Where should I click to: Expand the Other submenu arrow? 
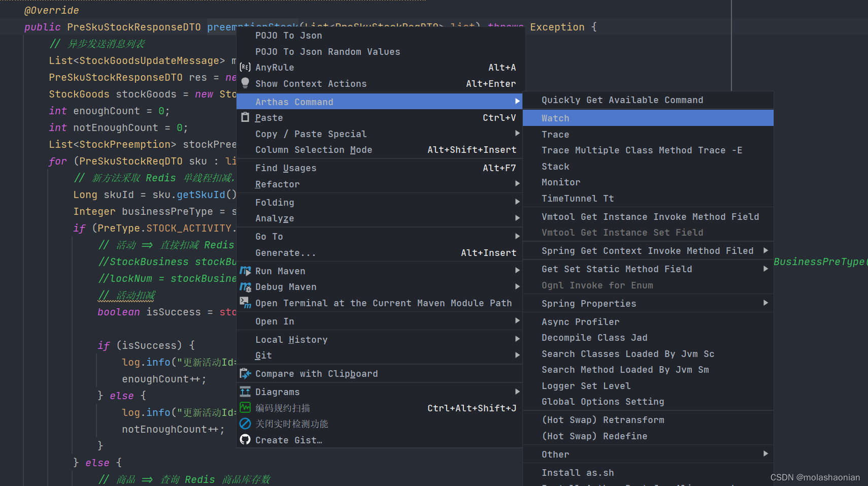click(765, 454)
